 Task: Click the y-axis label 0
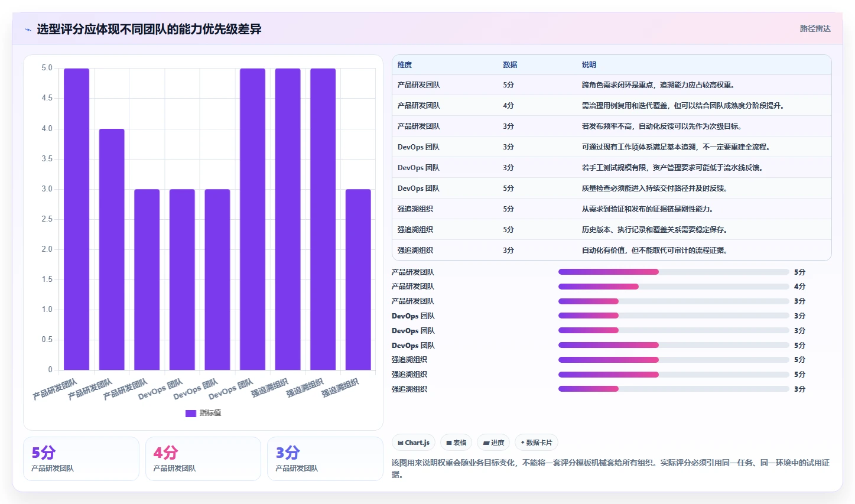click(x=50, y=370)
